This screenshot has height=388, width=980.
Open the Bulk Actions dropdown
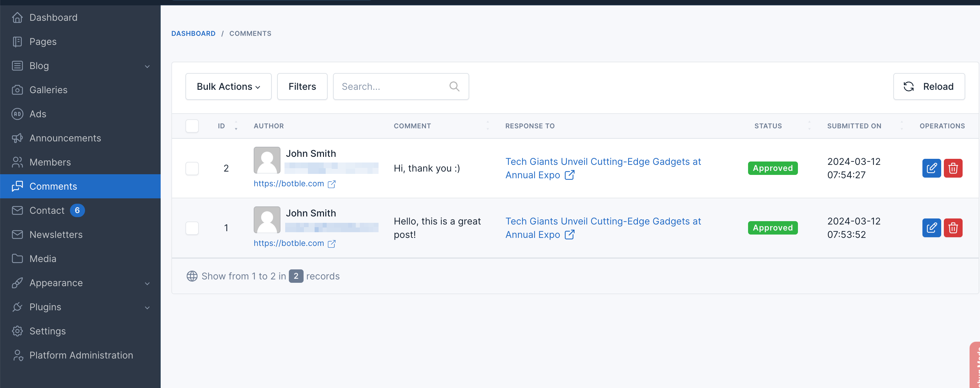pos(228,86)
